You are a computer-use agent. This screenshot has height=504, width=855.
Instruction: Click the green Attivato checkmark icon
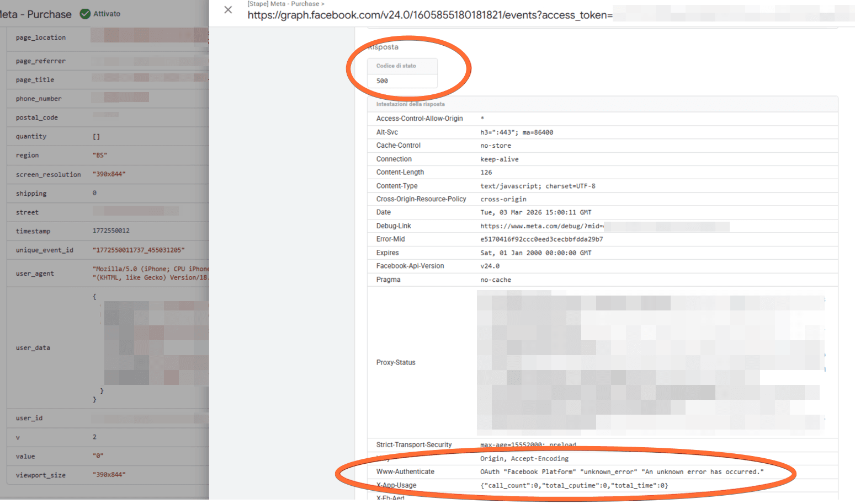click(85, 14)
